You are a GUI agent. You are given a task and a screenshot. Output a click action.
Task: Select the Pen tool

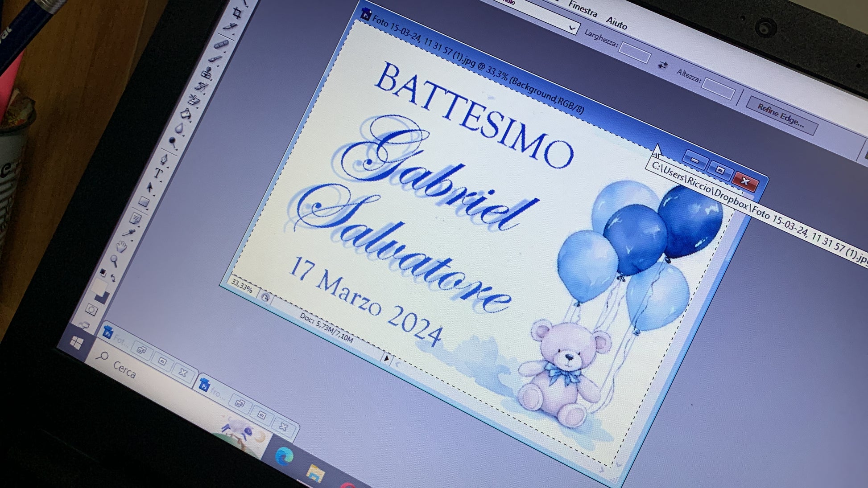[164, 159]
